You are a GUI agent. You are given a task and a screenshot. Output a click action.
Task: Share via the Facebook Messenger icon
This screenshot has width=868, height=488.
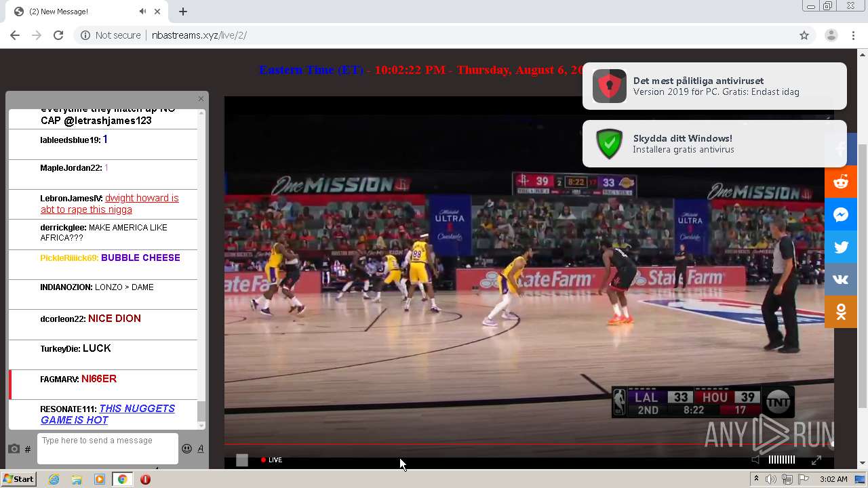pos(841,215)
